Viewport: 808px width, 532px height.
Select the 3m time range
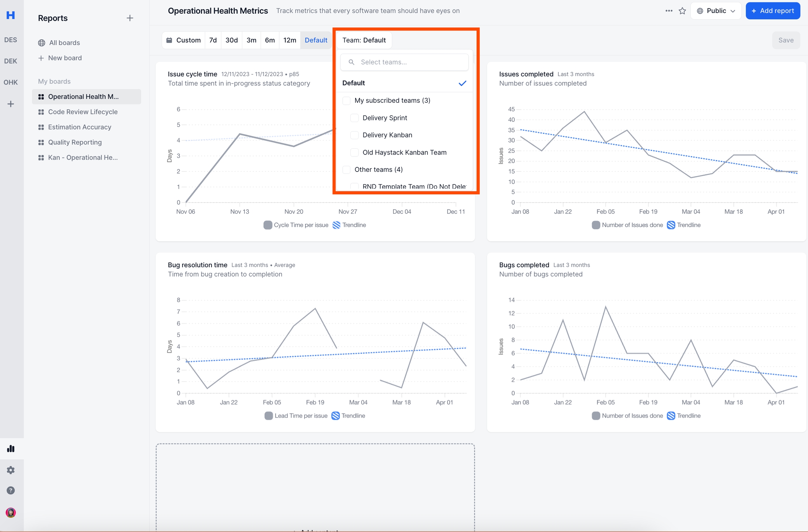tap(251, 40)
